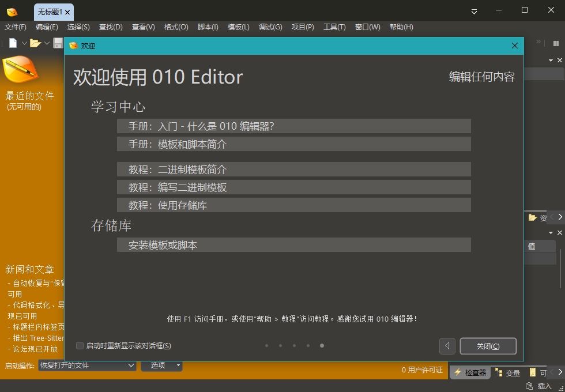Click the large 010 Editor pen logo
Screen dimensions: 565x392
pos(20,69)
